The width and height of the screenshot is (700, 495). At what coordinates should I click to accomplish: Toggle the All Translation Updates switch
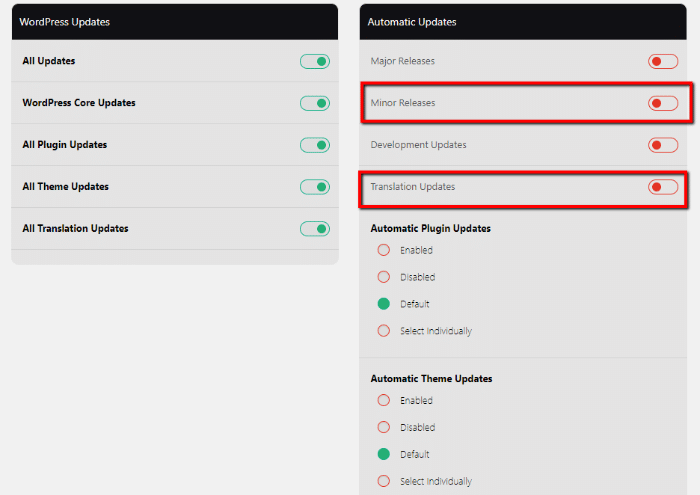tap(315, 229)
